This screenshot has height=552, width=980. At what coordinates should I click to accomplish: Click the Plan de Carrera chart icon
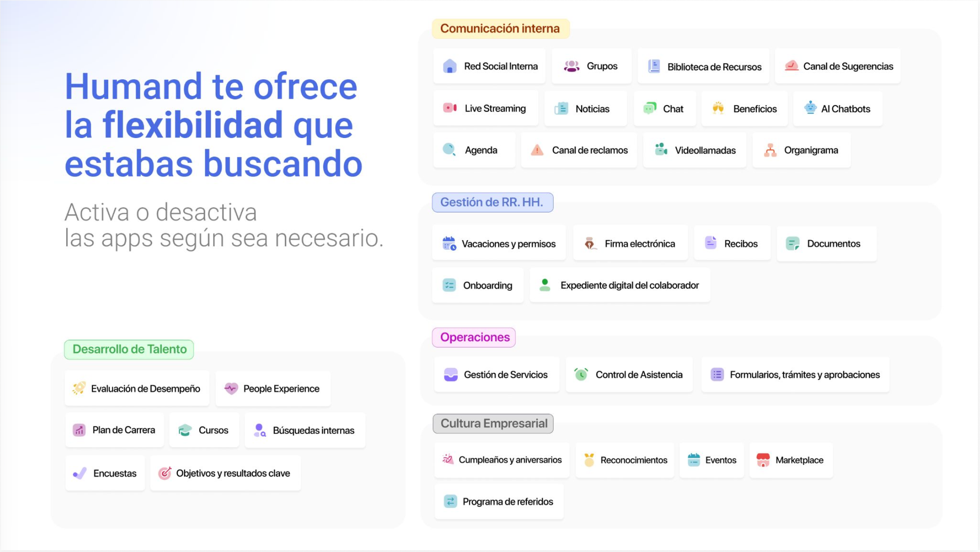(x=79, y=430)
